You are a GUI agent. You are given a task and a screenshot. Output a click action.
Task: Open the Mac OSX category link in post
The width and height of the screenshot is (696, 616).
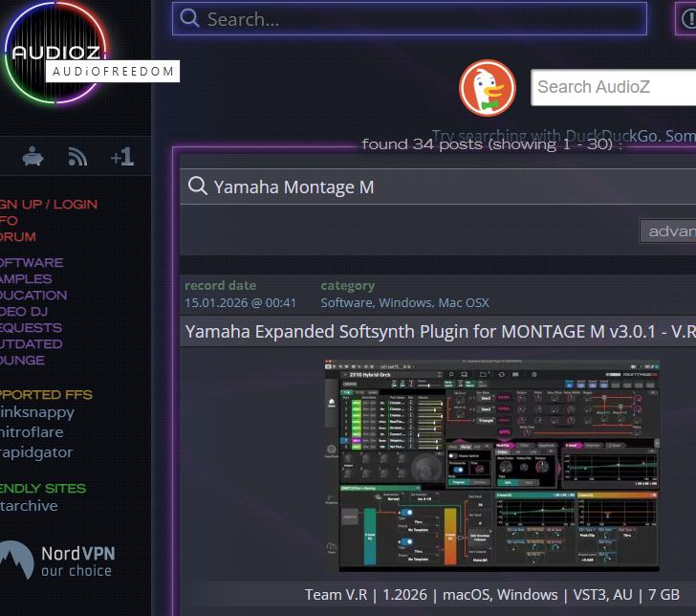464,303
